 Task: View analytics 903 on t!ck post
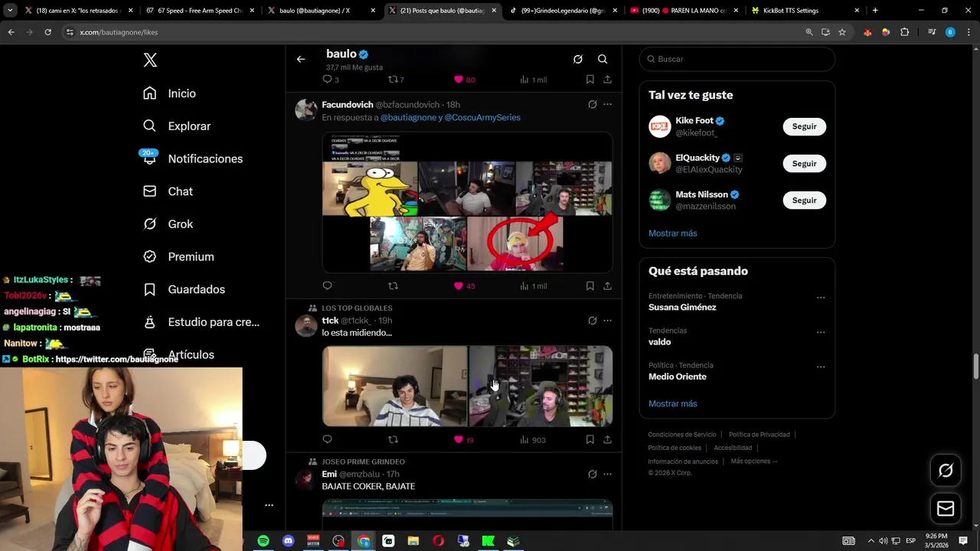[x=532, y=439]
